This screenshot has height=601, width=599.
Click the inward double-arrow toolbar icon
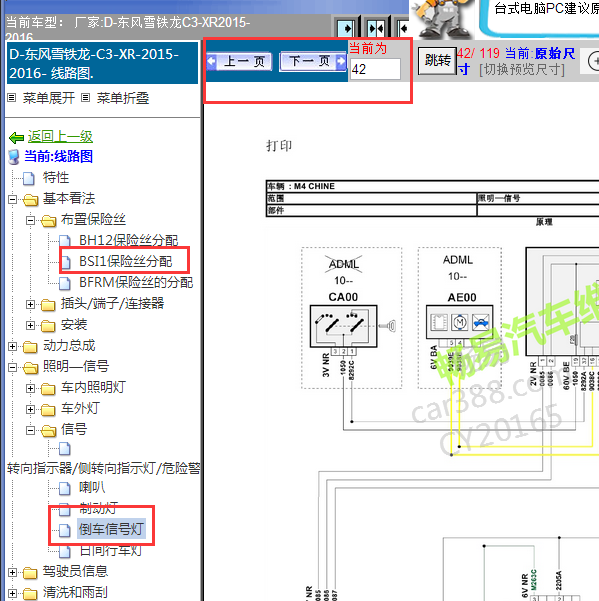[x=376, y=28]
